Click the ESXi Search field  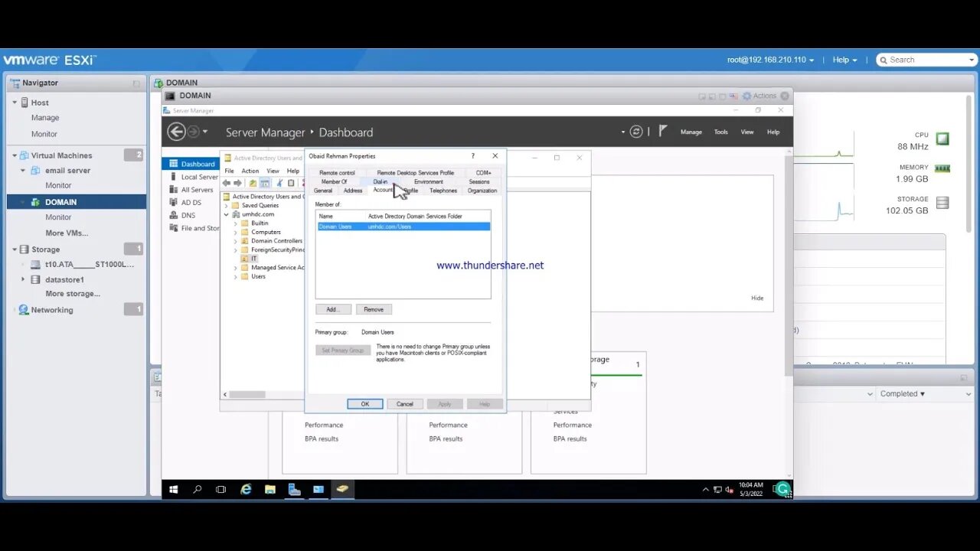pyautogui.click(x=925, y=60)
